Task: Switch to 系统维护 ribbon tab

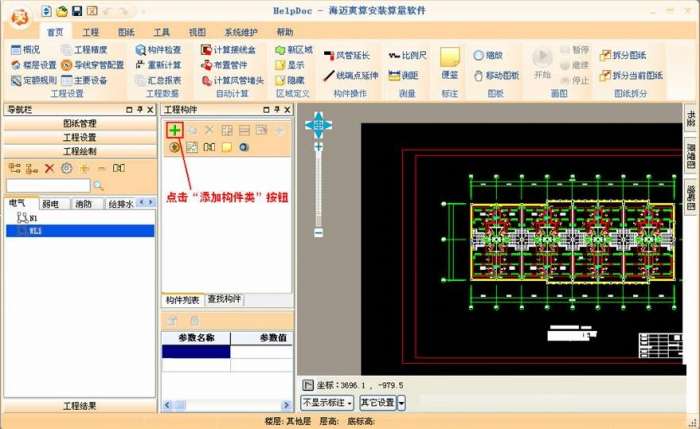Action: (x=241, y=32)
